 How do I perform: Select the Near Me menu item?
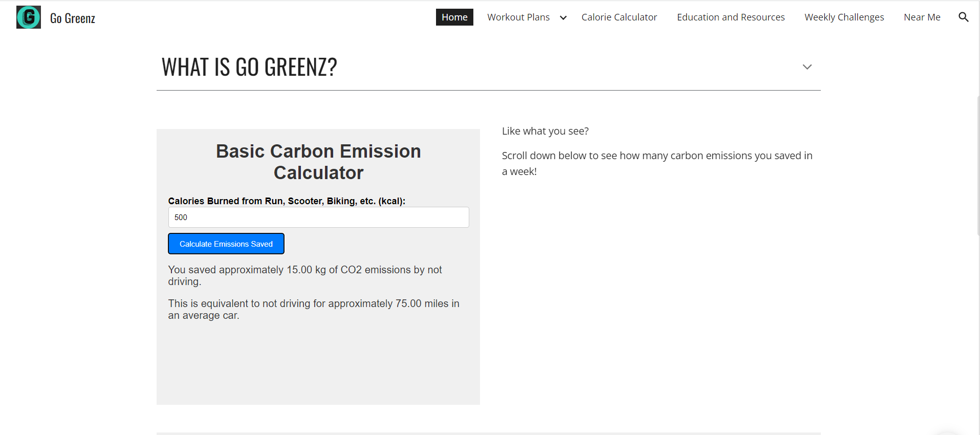pyautogui.click(x=922, y=17)
